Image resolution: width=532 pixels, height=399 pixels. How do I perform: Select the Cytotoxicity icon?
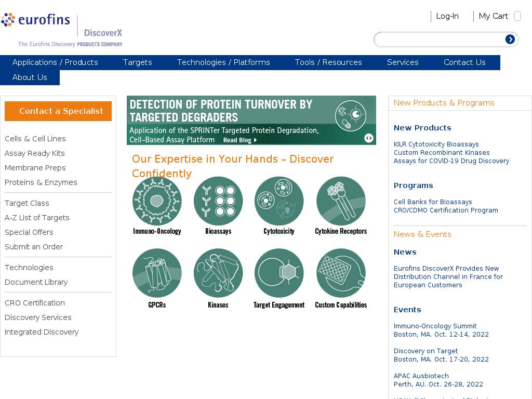pos(279,201)
